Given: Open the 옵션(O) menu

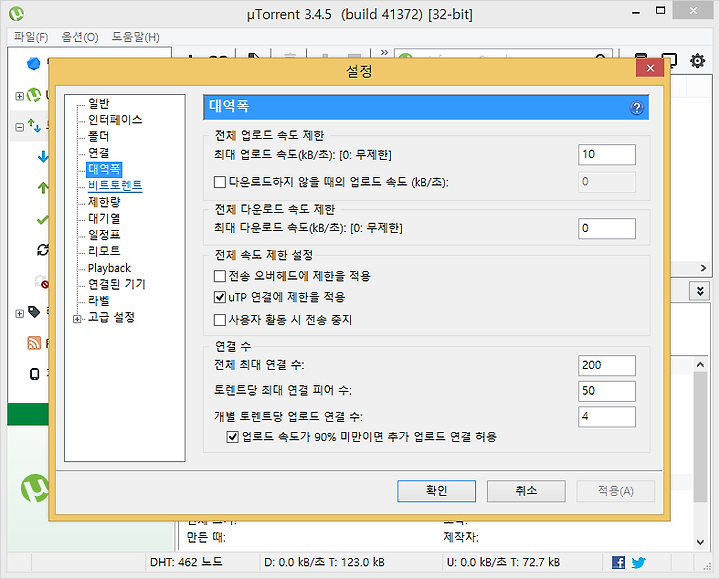Looking at the screenshot, I should pos(80,37).
